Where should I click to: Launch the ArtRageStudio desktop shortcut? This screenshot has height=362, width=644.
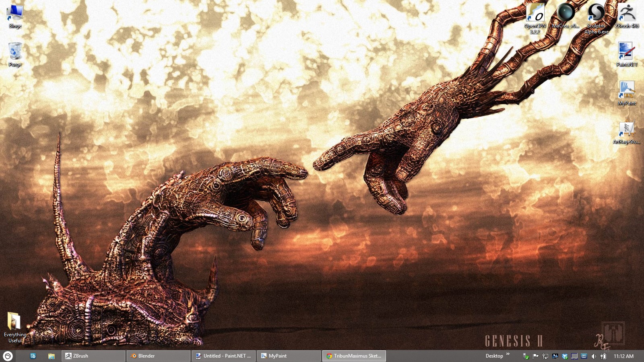(627, 132)
